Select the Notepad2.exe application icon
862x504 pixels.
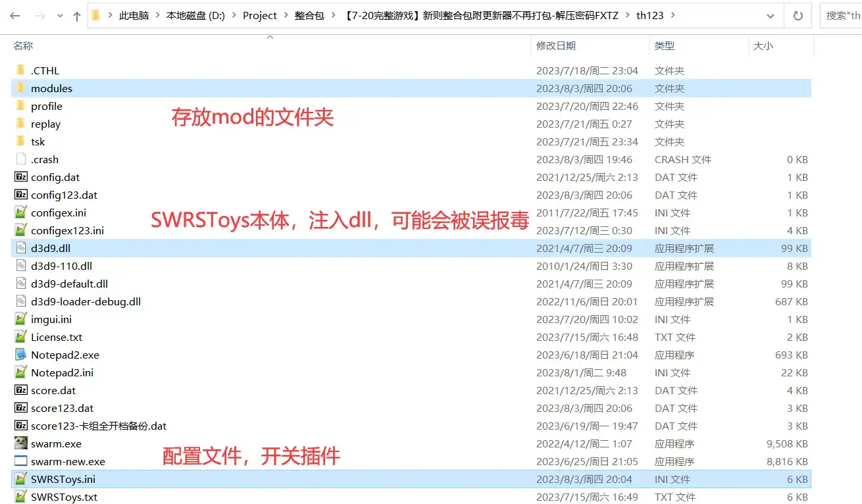click(x=20, y=355)
